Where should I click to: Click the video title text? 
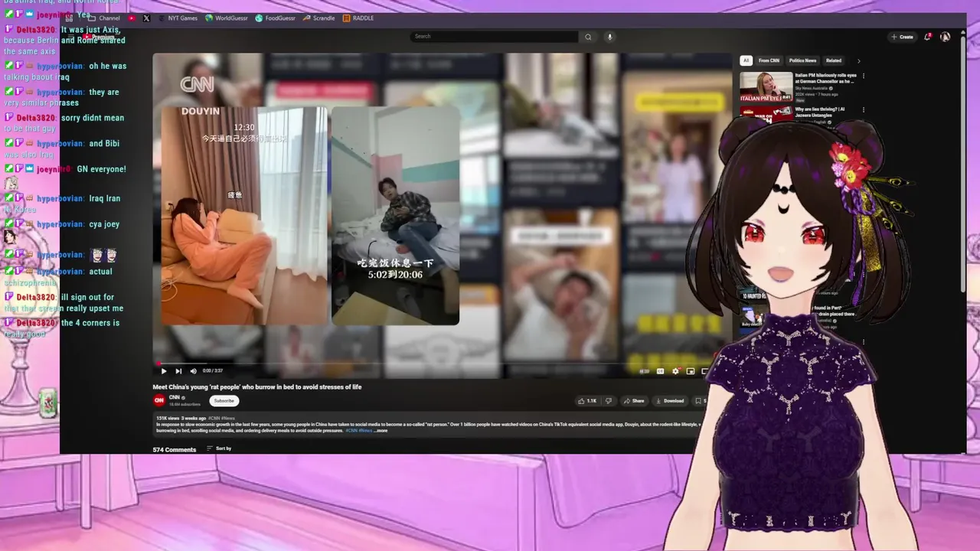point(257,387)
